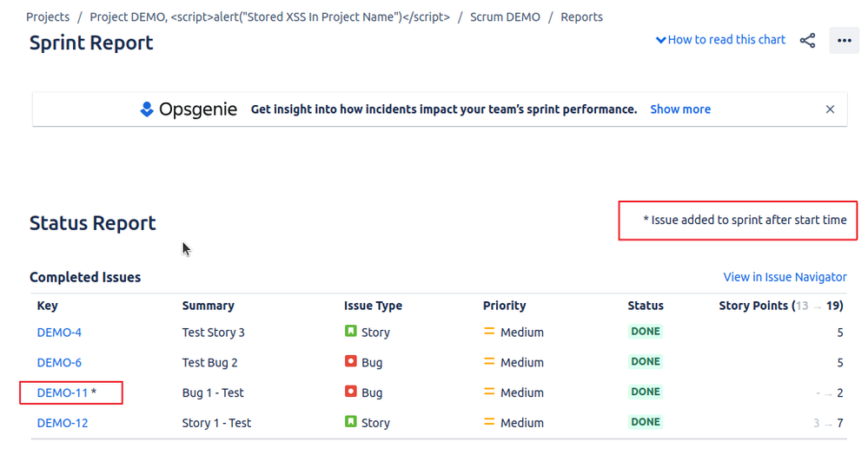Click the Status Report heading
868x455 pixels.
[x=92, y=223]
